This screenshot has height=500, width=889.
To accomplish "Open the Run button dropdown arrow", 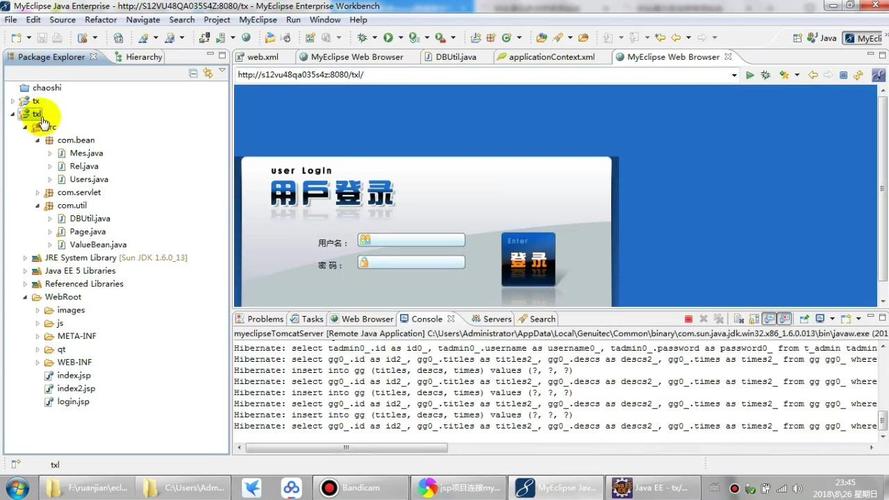I will pos(400,38).
